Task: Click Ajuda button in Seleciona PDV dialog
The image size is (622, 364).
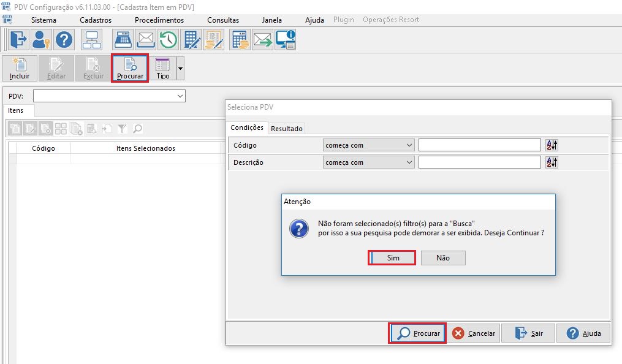Action: coord(583,333)
